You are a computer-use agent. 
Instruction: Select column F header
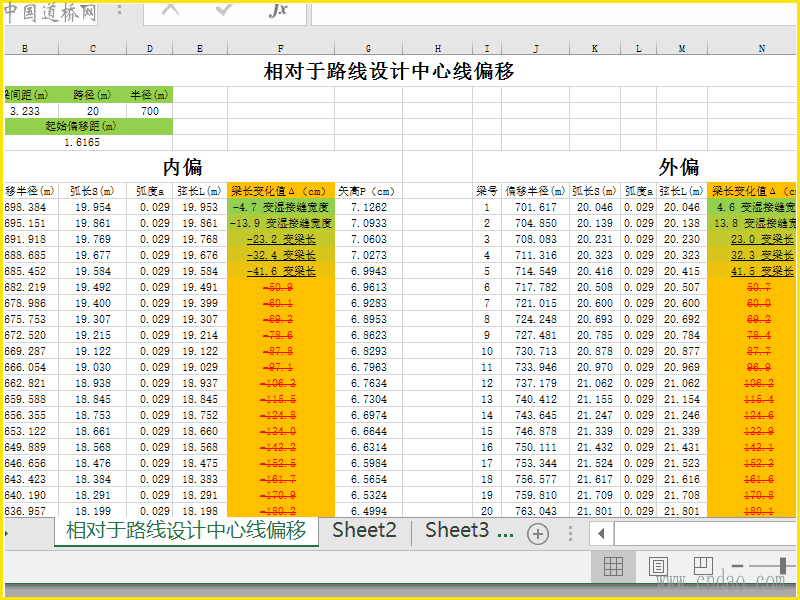[x=281, y=48]
